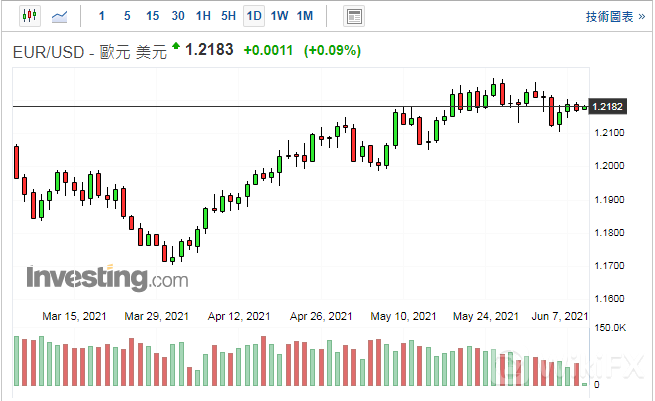Viewport: 655px width, 401px height.
Task: Click the 150.0K volume axis label
Action: tap(609, 328)
